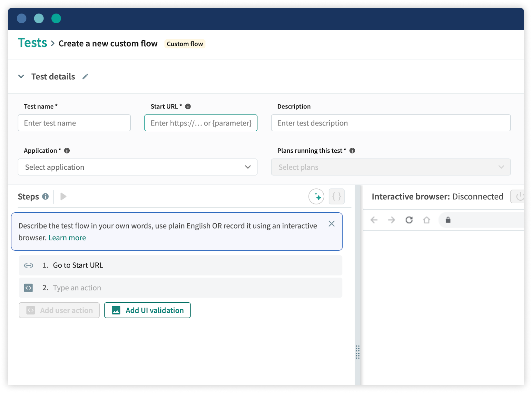This screenshot has height=393, width=532.
Task: Collapse the Test details section
Action: (x=21, y=76)
